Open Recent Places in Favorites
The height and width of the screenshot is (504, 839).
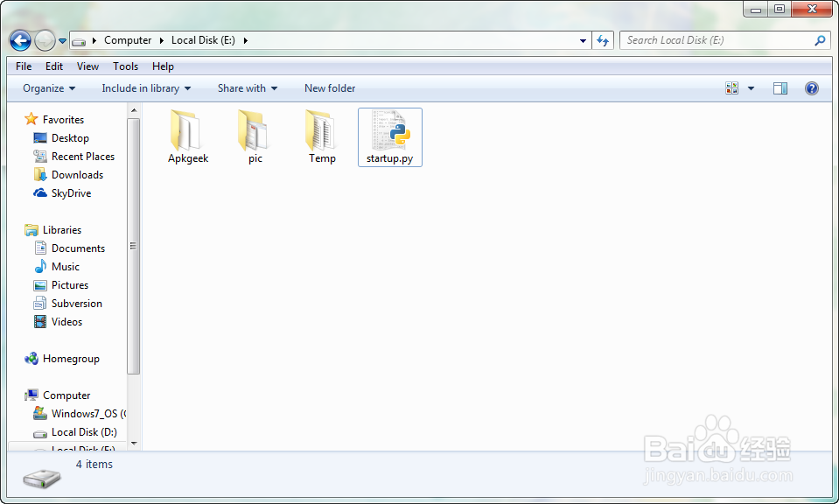point(73,157)
